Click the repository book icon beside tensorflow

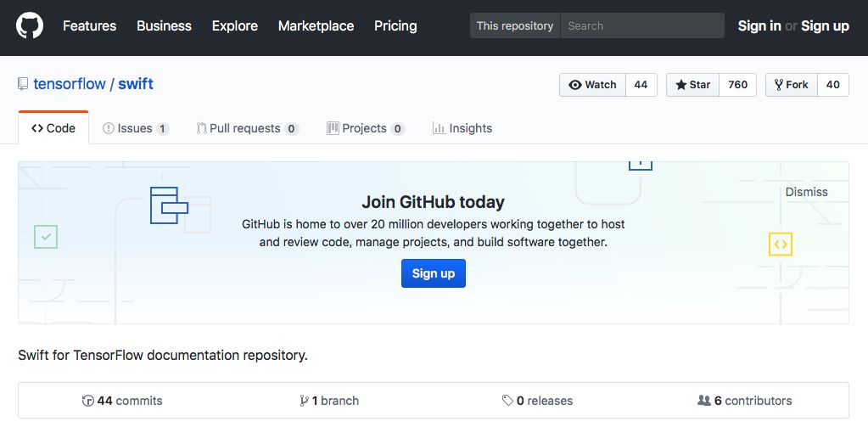tap(23, 84)
